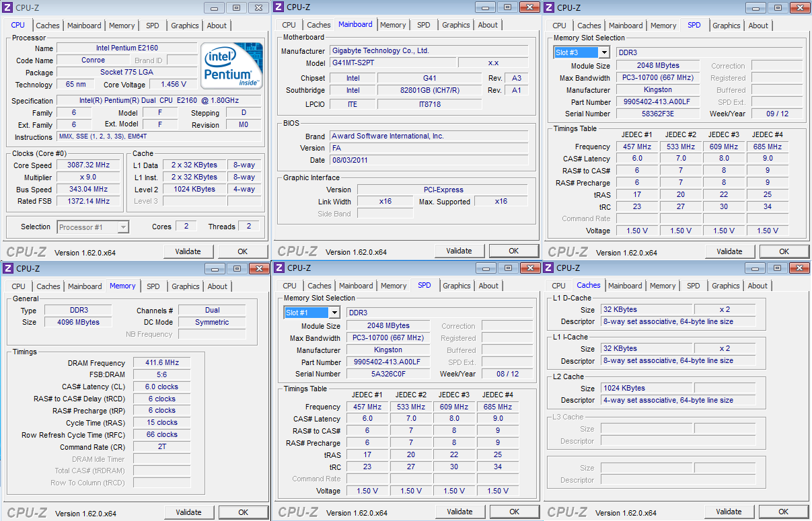Click OK in the Caches window
This screenshot has height=521, width=812.
(784, 512)
